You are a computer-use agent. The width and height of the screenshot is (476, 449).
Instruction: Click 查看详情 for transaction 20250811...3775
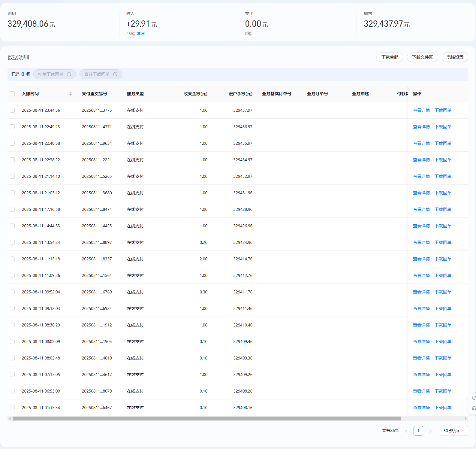(421, 110)
